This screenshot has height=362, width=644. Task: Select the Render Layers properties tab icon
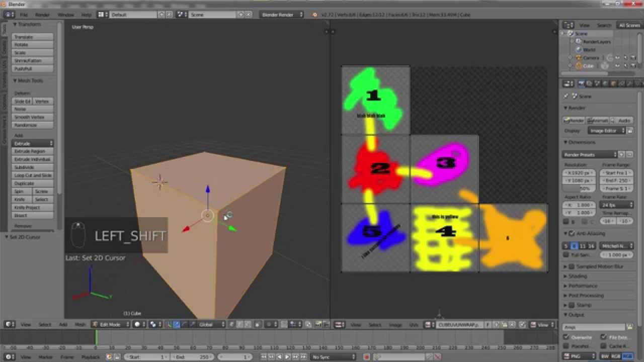[x=589, y=83]
